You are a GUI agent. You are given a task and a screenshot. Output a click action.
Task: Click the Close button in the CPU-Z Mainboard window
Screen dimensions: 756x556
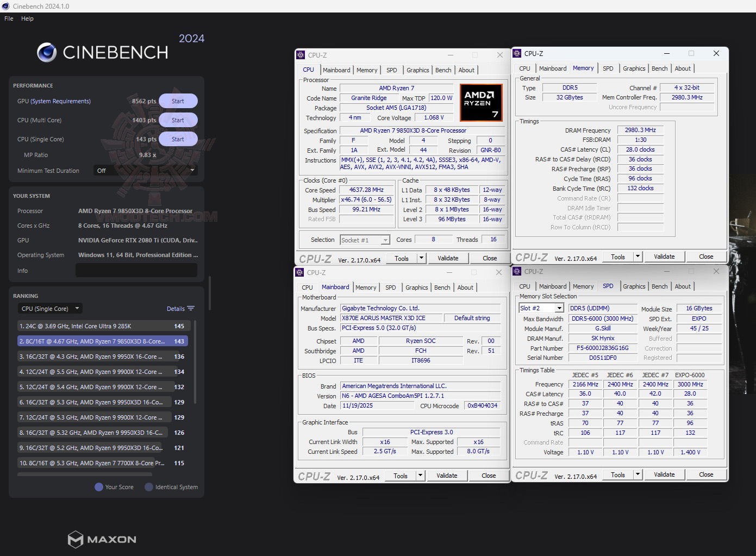point(489,476)
